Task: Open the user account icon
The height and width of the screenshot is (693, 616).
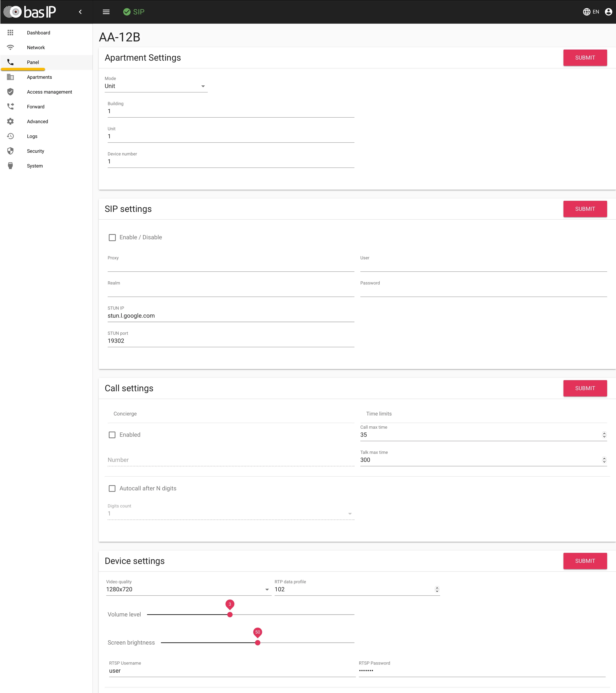Action: pos(609,12)
